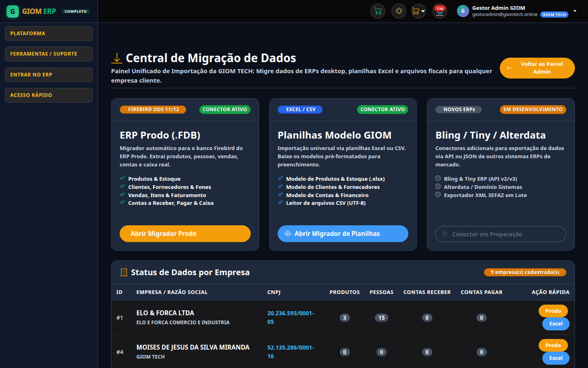
Task: Click Prodo button for MOISES DE JESUS row
Action: pos(553,346)
